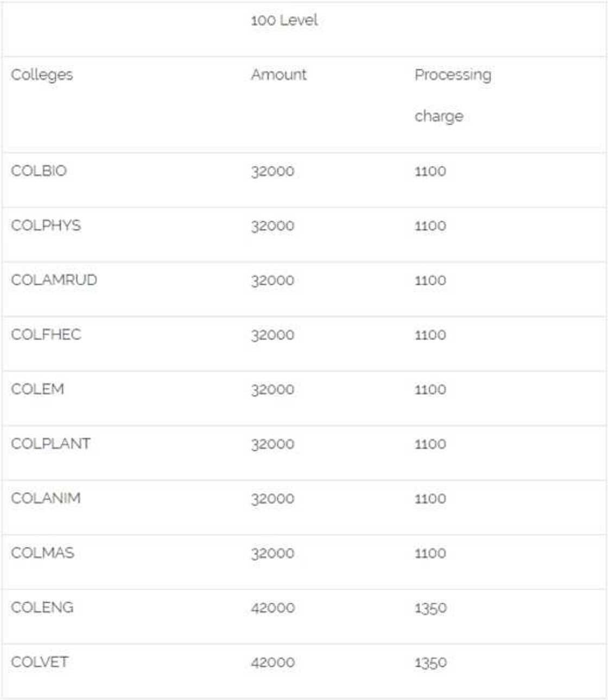608x700 pixels.
Task: Click the Amount column header
Action: tap(278, 75)
